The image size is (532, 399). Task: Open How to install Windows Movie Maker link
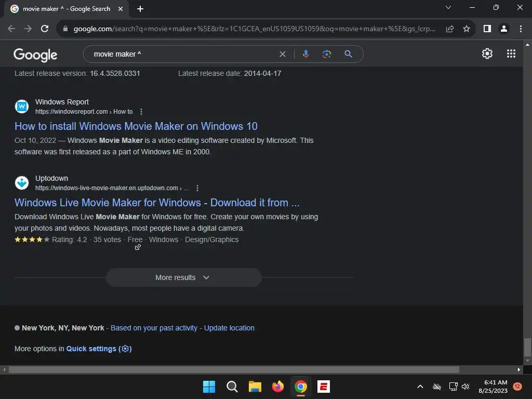[x=136, y=126]
